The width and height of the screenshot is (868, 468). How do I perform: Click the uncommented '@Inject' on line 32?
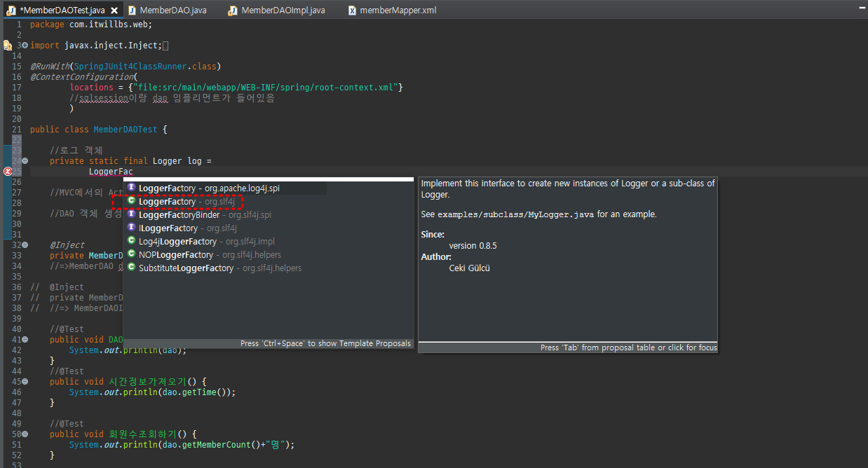[x=67, y=245]
